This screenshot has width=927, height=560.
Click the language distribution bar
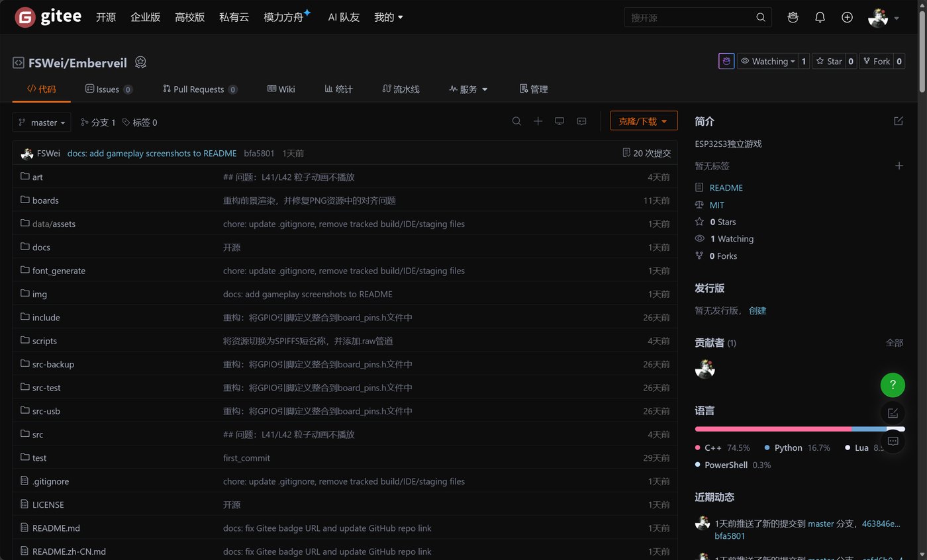pos(800,429)
